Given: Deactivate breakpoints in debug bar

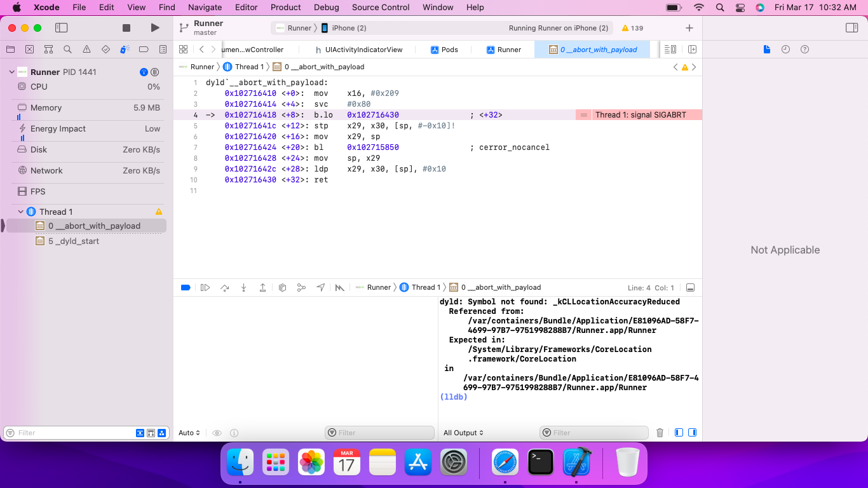Looking at the screenshot, I should [186, 288].
